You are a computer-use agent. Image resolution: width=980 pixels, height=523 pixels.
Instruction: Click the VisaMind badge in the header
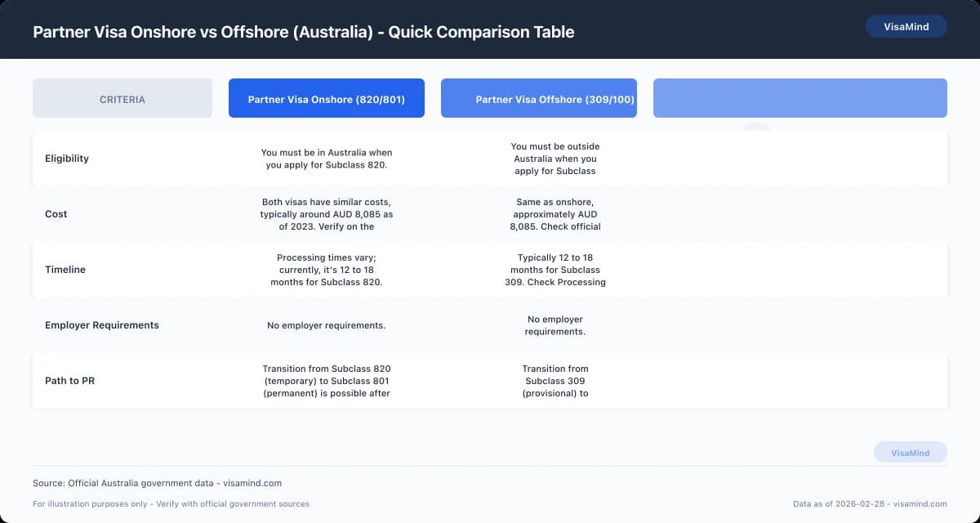coord(906,26)
